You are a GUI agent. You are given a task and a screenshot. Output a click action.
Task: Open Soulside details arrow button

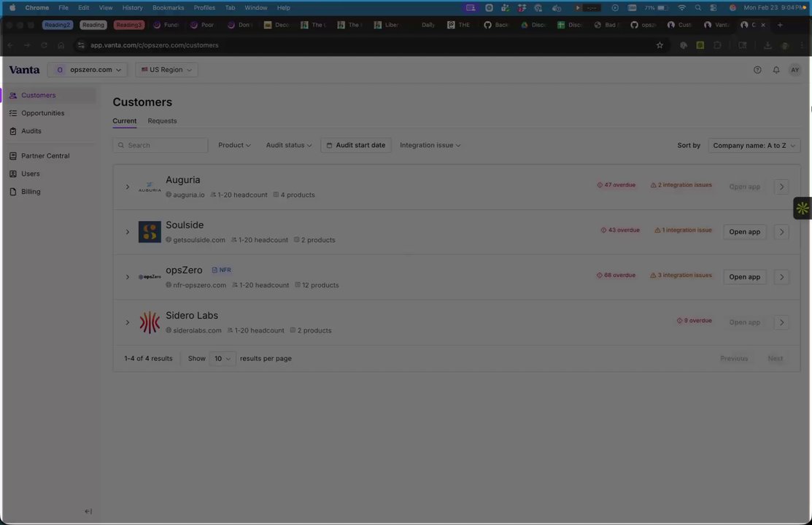[781, 232]
